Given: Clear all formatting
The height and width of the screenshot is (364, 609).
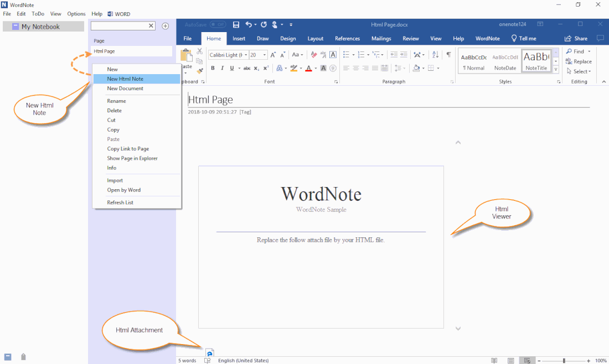Looking at the screenshot, I should (x=314, y=55).
